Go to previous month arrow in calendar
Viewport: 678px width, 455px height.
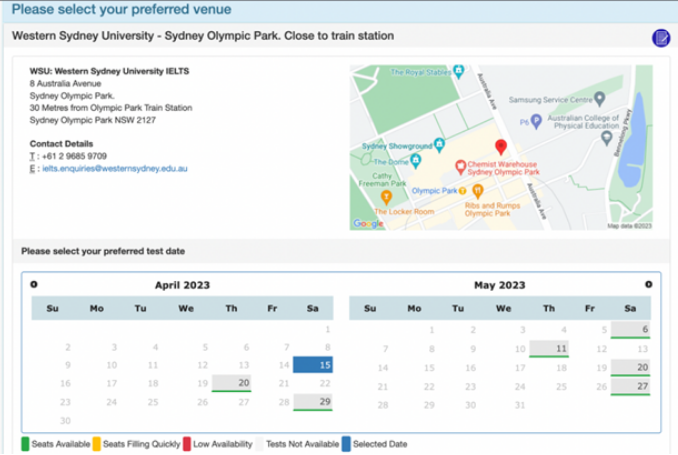tap(34, 284)
